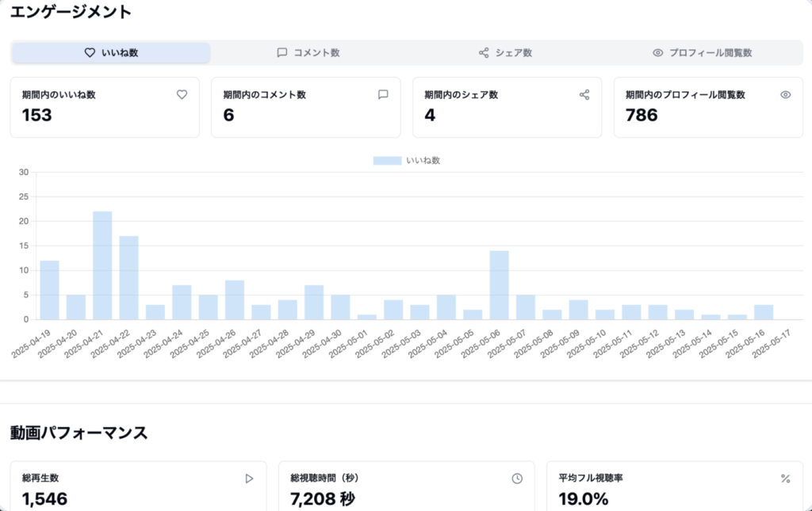Select the 2025-05-06 bar in chart

499,285
